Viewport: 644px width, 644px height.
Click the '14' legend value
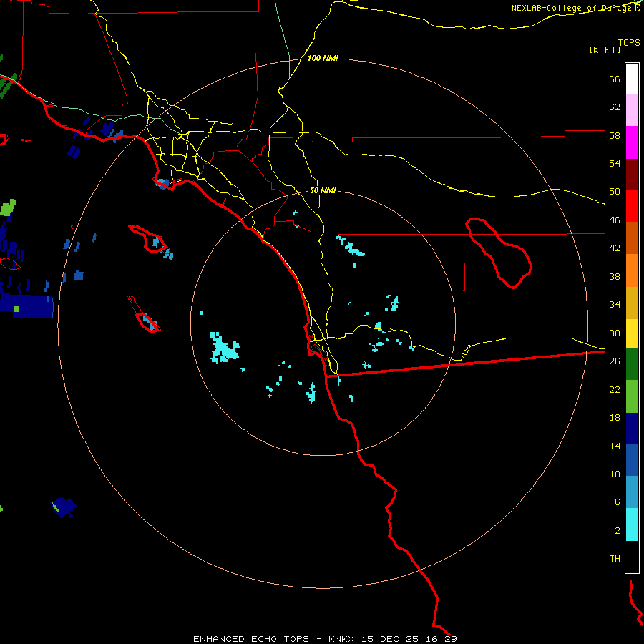(615, 446)
